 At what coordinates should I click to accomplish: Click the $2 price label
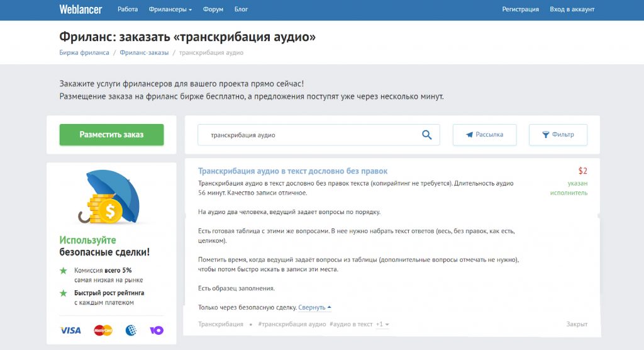583,171
